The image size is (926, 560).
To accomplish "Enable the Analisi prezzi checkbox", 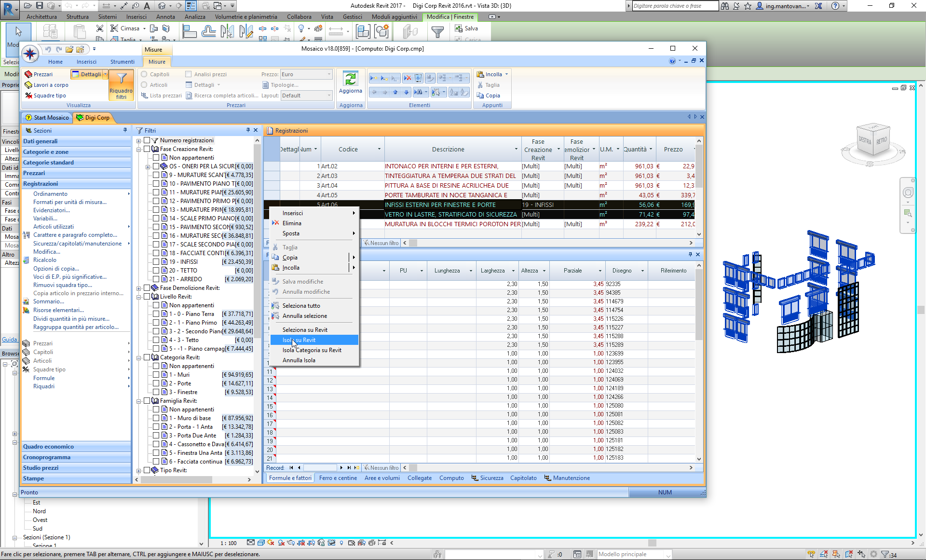I will (189, 74).
